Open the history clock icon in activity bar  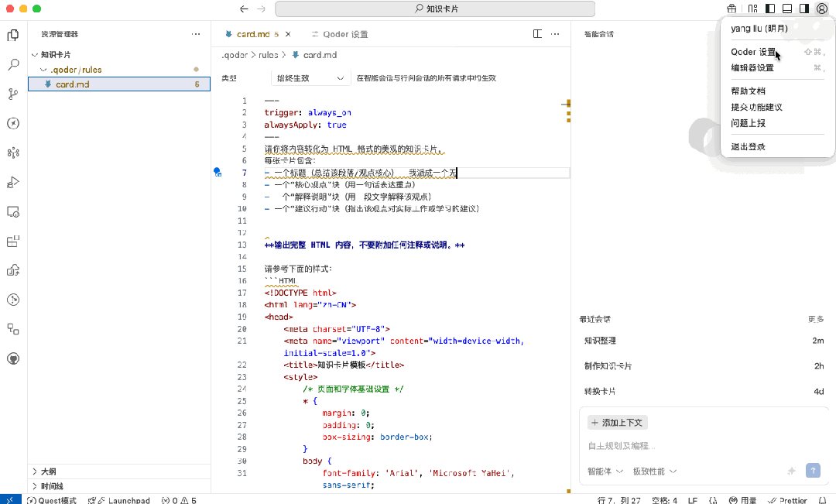(13, 300)
